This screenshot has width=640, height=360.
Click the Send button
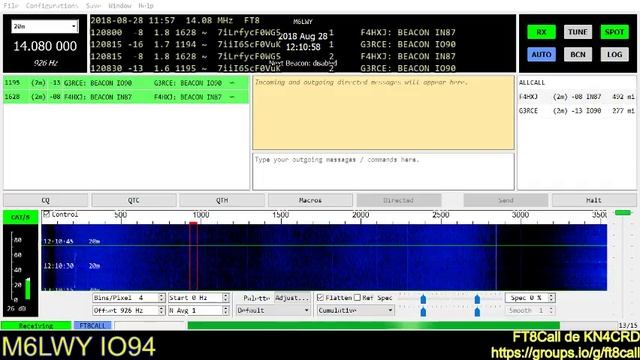pyautogui.click(x=506, y=200)
